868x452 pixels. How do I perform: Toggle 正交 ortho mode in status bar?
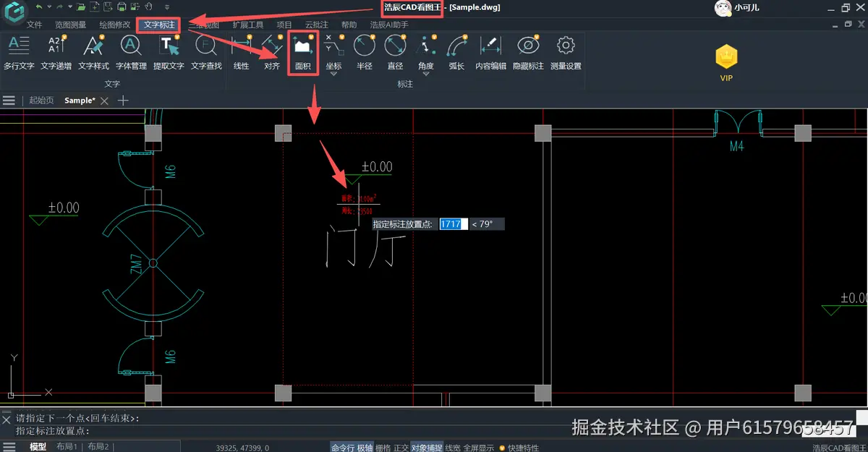click(x=401, y=448)
